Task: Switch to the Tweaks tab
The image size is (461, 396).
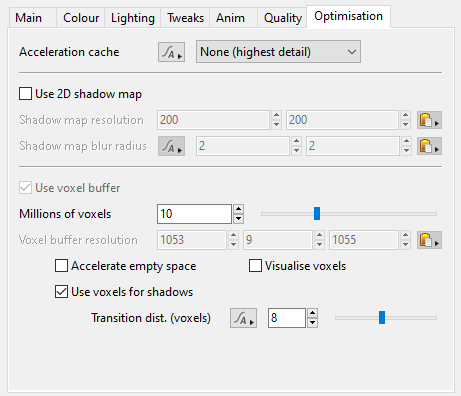Action: (x=185, y=18)
